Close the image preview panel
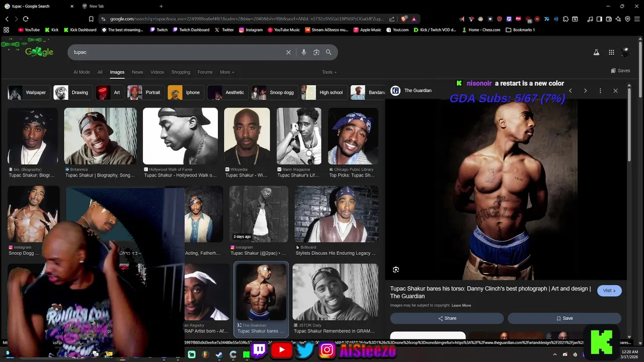Screen dimensions: 644x362 [x=615, y=91]
